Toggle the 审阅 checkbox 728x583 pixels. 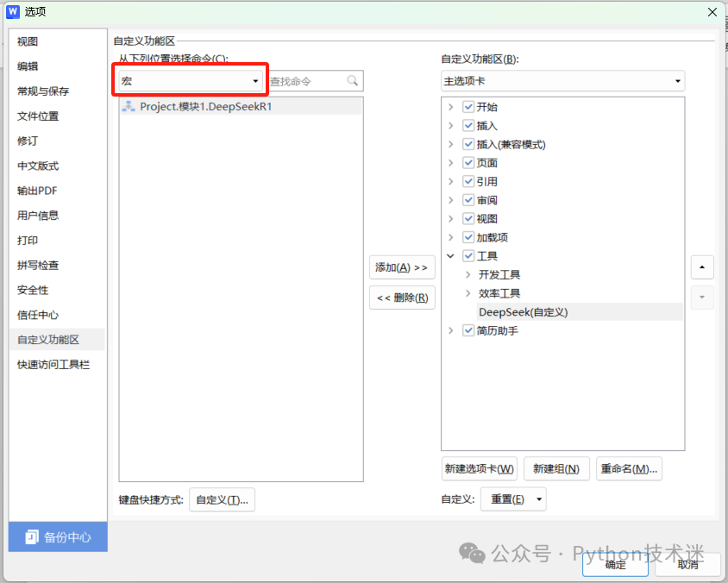click(468, 199)
